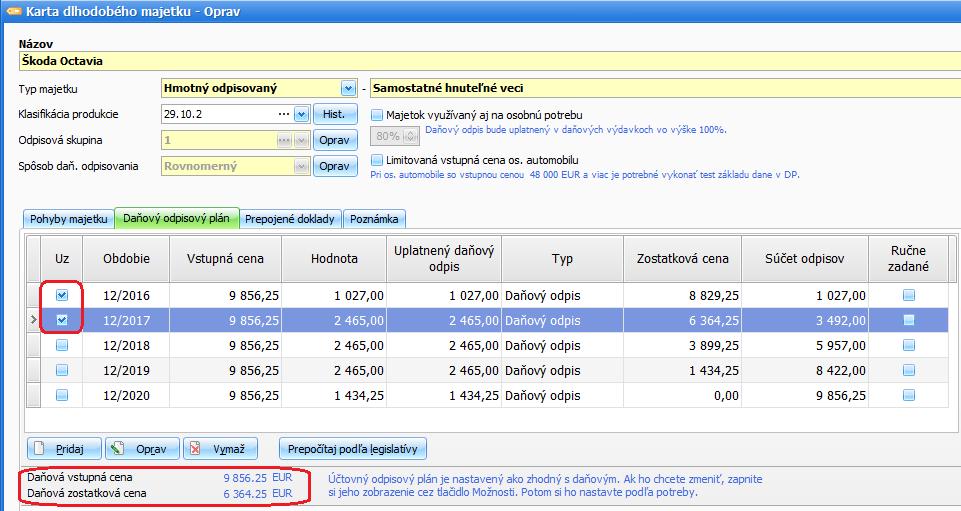This screenshot has height=511, width=961.
Task: Toggle Ručne zadané for 12/2018 row
Action: click(909, 345)
